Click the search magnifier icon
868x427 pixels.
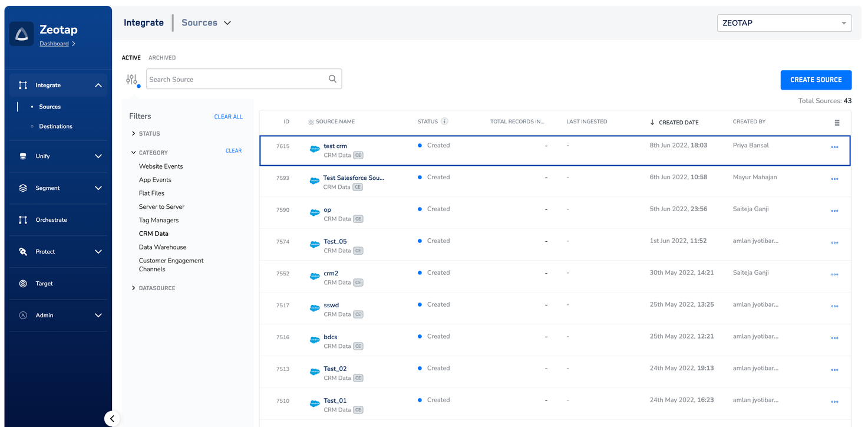[332, 79]
